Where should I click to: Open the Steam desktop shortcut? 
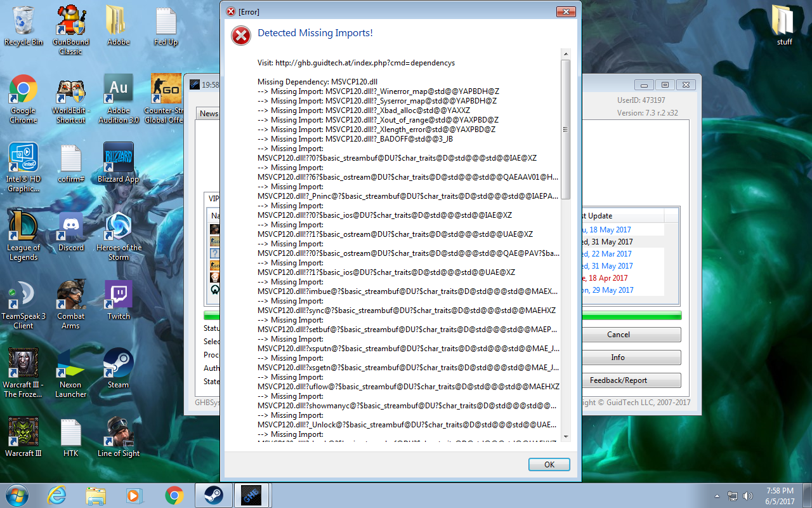119,370
